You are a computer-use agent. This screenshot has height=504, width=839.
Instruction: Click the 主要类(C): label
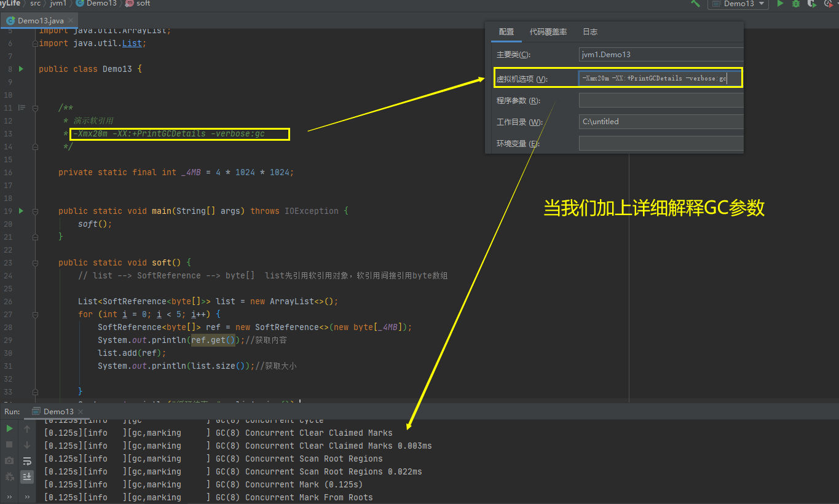(x=513, y=55)
